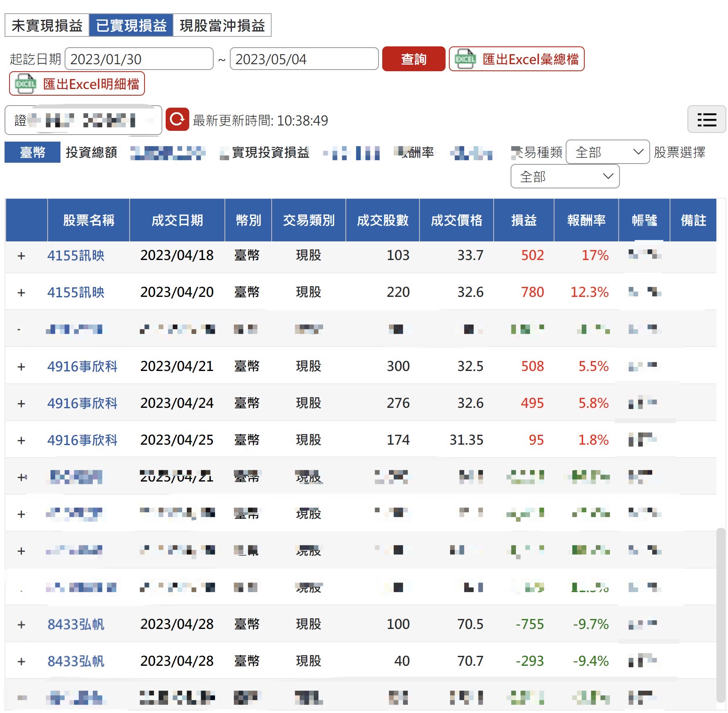Open the securities account selector
This screenshot has height=713, width=728.
pos(83,120)
